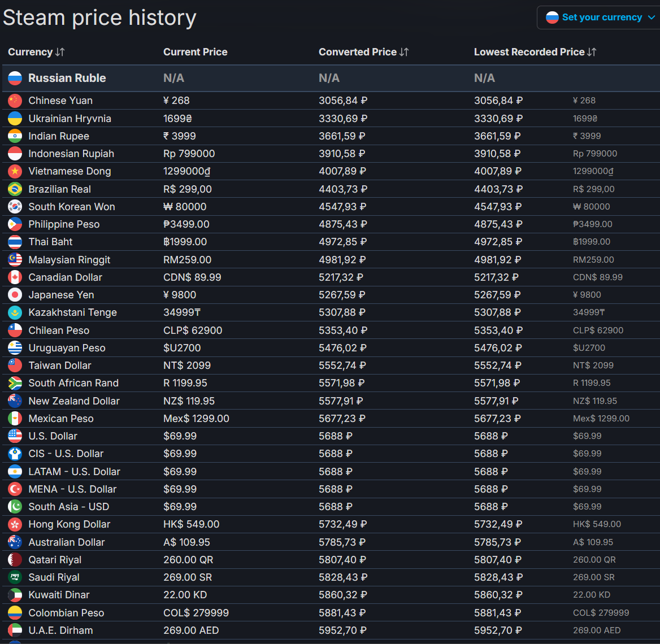This screenshot has width=660, height=644.
Task: Click the Malaysian Ringgit flag icon
Action: click(15, 260)
